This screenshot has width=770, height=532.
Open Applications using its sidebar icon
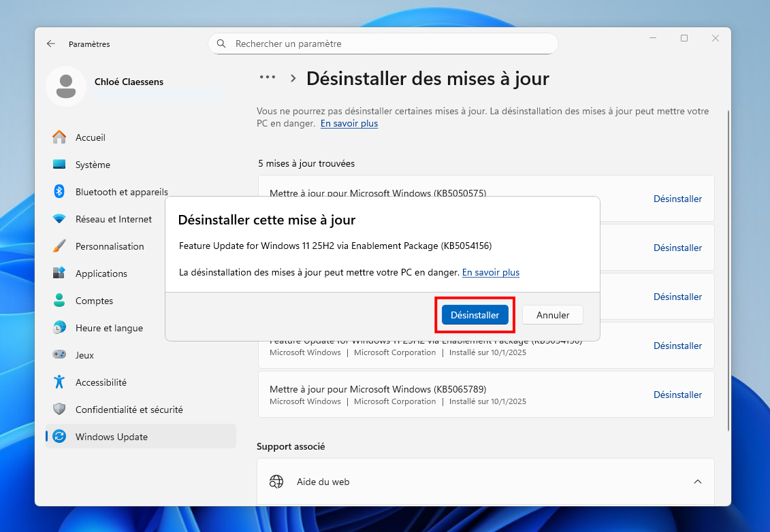pyautogui.click(x=60, y=273)
